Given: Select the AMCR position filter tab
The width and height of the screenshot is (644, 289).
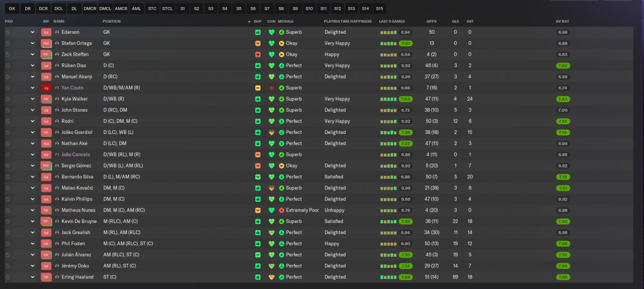Looking at the screenshot, I should pyautogui.click(x=121, y=9).
